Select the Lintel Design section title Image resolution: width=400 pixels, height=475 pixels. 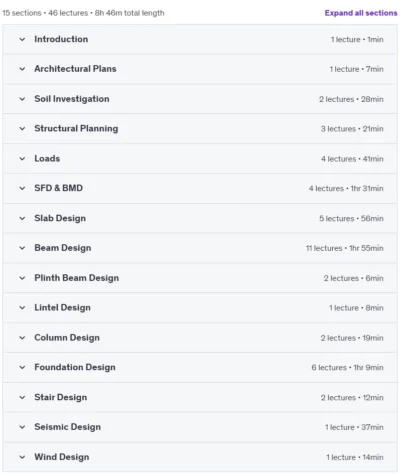pyautogui.click(x=62, y=308)
